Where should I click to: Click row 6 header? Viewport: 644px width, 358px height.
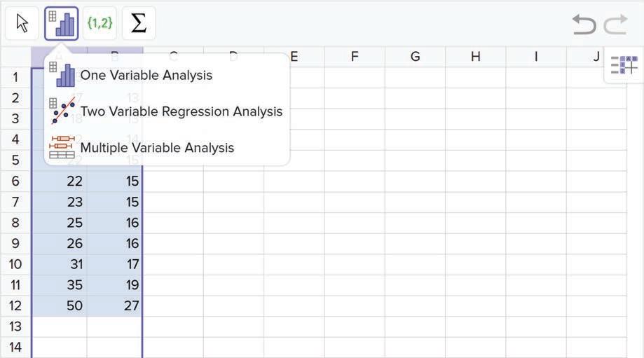click(15, 181)
